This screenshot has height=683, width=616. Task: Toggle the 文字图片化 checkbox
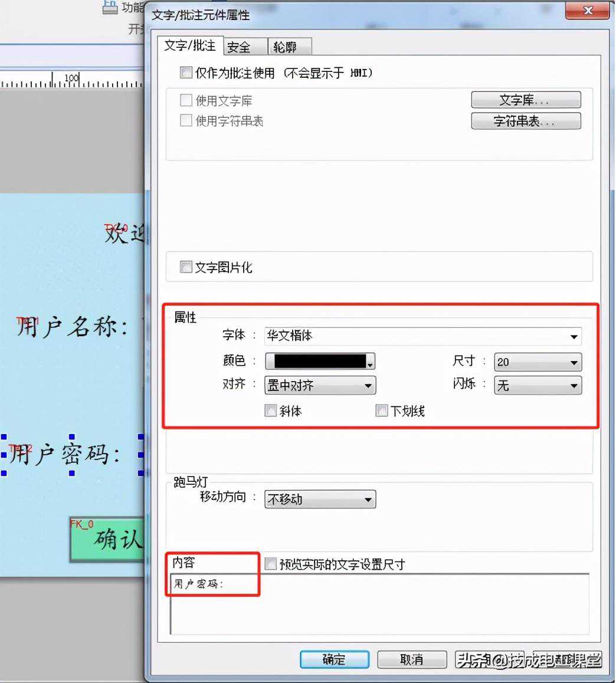point(186,267)
